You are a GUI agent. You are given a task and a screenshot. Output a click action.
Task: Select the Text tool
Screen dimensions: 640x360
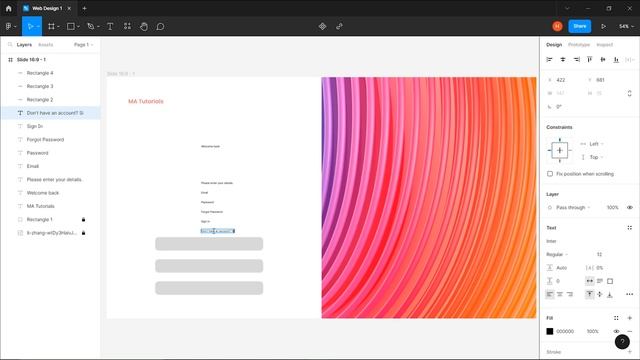[x=110, y=27]
